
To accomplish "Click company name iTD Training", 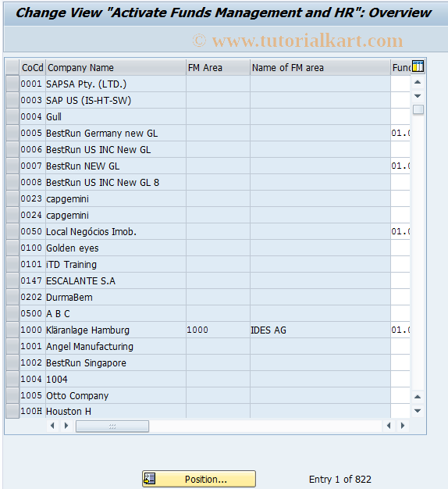I will coord(116,264).
